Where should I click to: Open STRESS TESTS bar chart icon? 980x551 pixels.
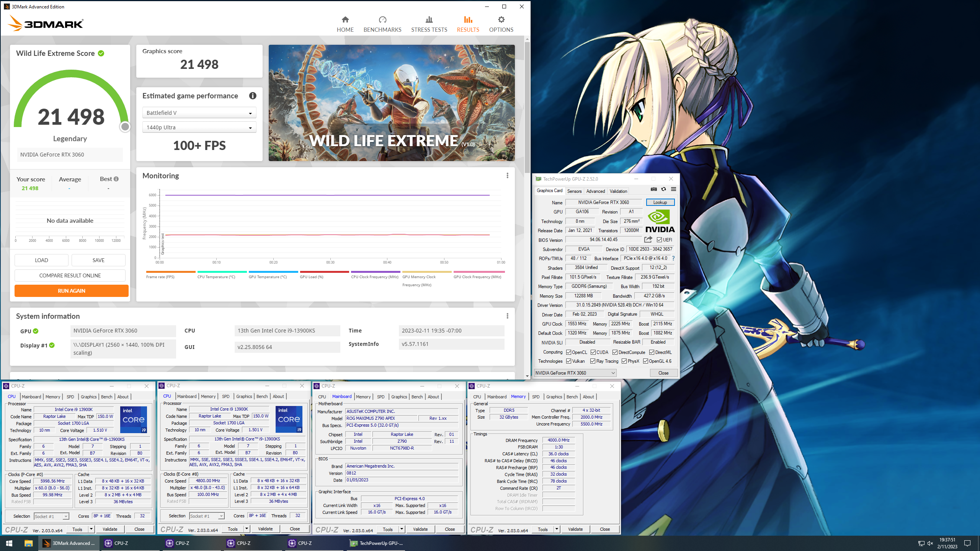pos(429,20)
